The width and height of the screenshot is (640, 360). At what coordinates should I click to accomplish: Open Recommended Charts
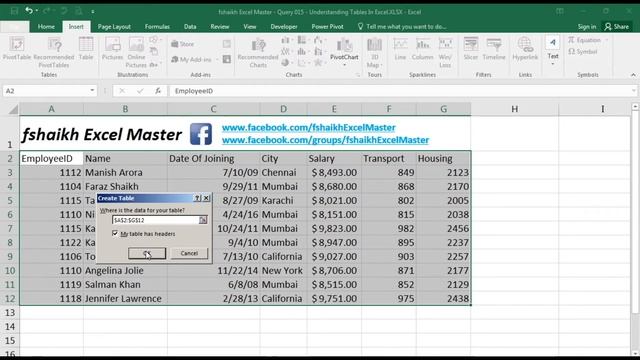click(258, 52)
